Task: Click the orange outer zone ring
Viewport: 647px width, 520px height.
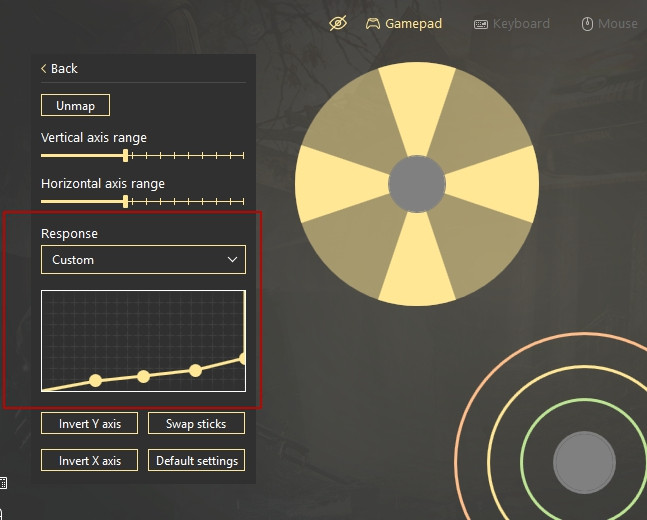Action: 584,334
